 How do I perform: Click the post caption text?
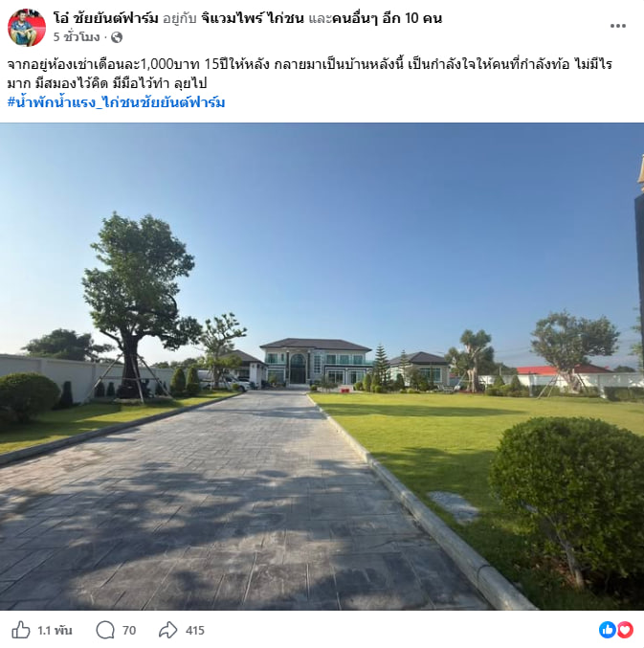(x=309, y=74)
